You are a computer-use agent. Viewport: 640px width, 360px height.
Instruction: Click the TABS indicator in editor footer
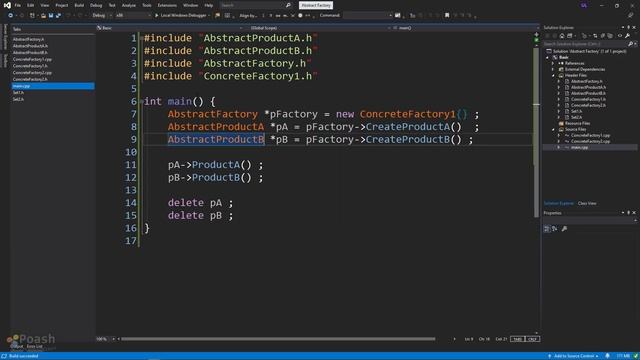click(x=517, y=339)
